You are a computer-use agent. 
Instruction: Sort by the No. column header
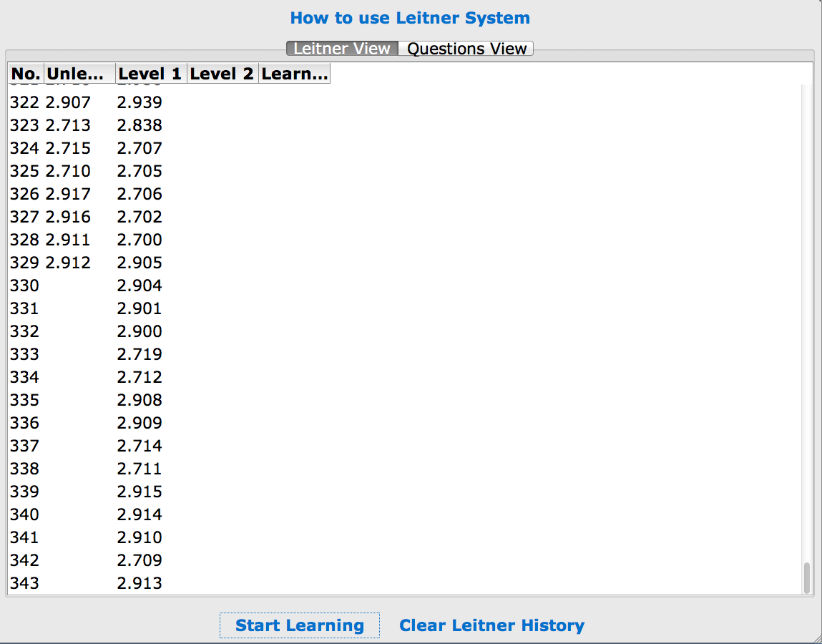pos(26,74)
